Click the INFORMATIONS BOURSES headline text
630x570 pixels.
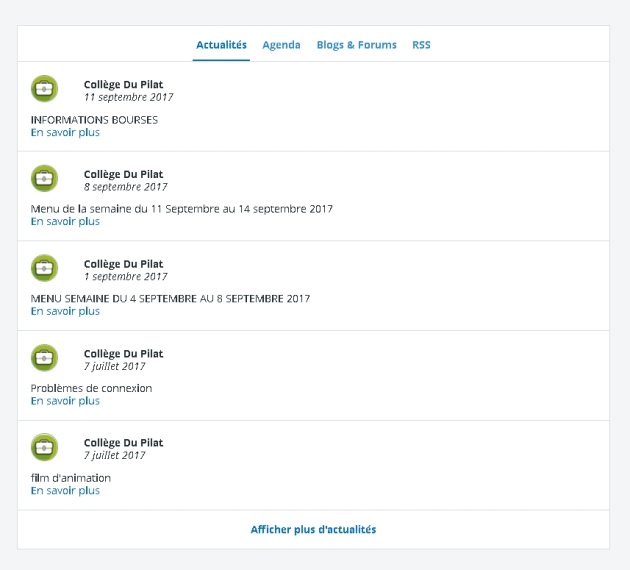click(94, 120)
